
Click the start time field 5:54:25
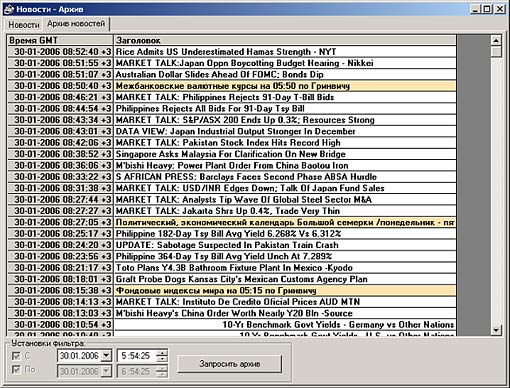tap(136, 356)
